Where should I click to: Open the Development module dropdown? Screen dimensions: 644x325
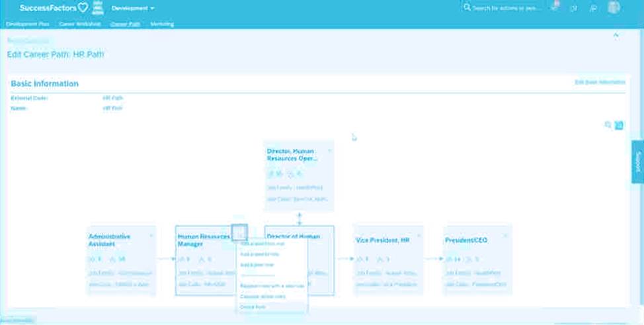coord(133,8)
